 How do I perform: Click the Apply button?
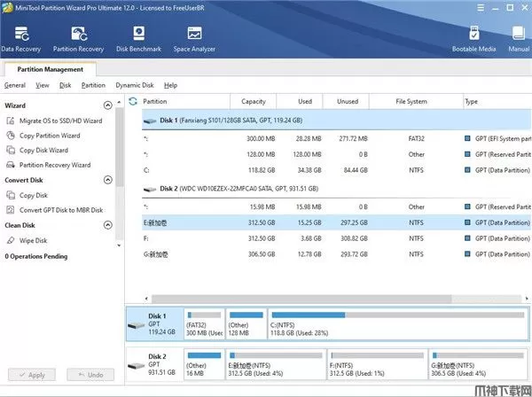(32, 376)
